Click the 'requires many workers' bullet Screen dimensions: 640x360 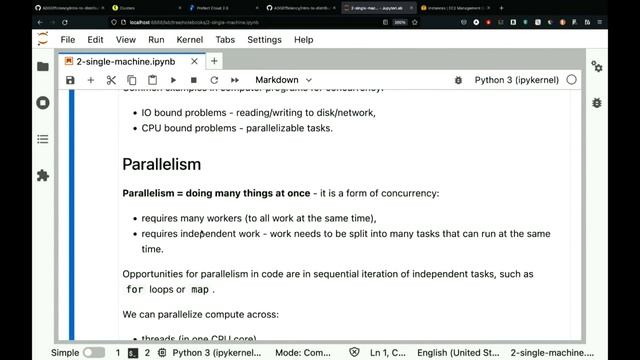(259, 218)
